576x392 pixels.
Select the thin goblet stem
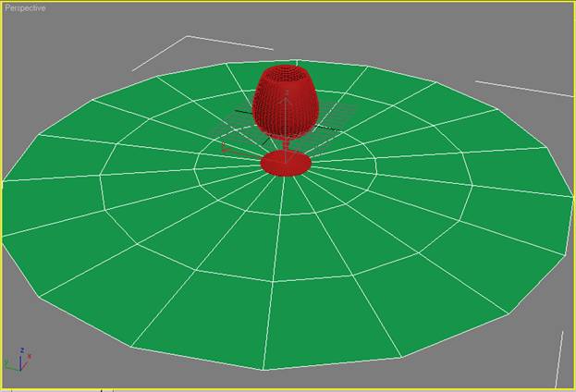tap(287, 145)
